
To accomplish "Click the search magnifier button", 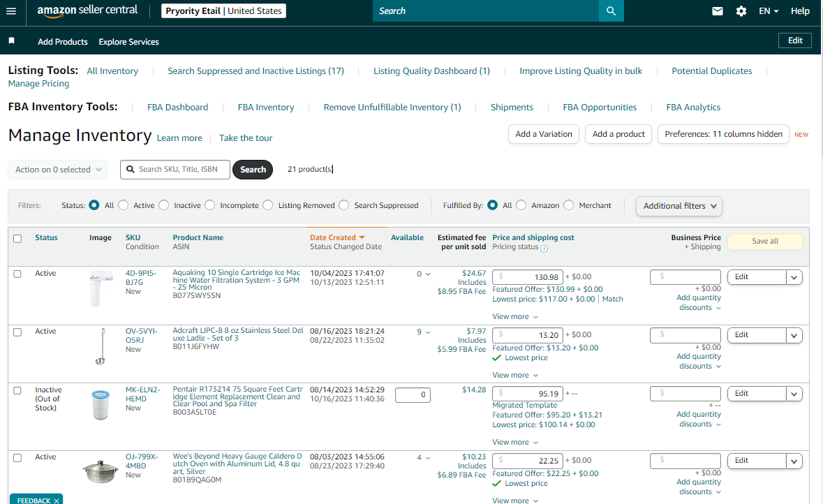I will point(611,11).
